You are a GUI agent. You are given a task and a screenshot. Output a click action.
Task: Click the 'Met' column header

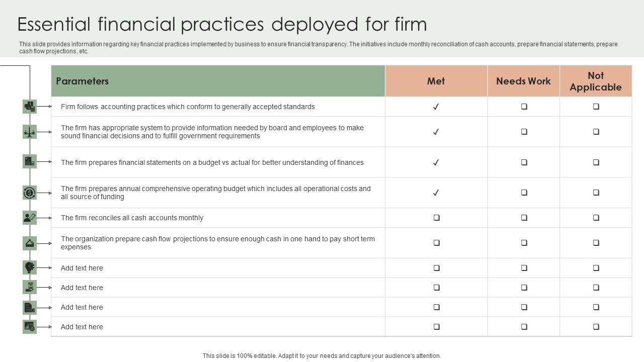pyautogui.click(x=436, y=81)
